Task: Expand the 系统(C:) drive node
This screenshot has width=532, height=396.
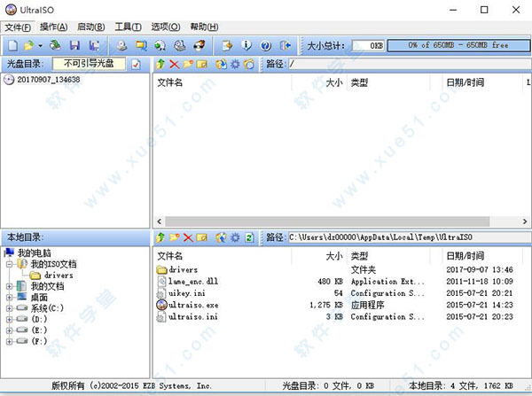Action: point(10,309)
